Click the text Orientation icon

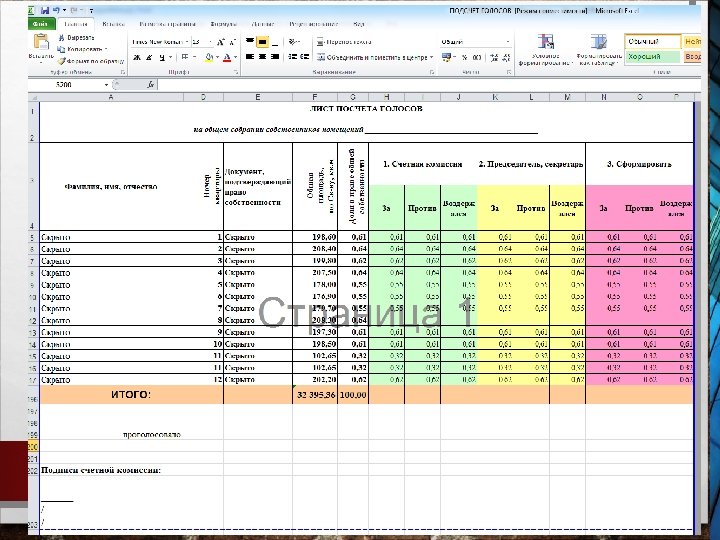(x=292, y=42)
